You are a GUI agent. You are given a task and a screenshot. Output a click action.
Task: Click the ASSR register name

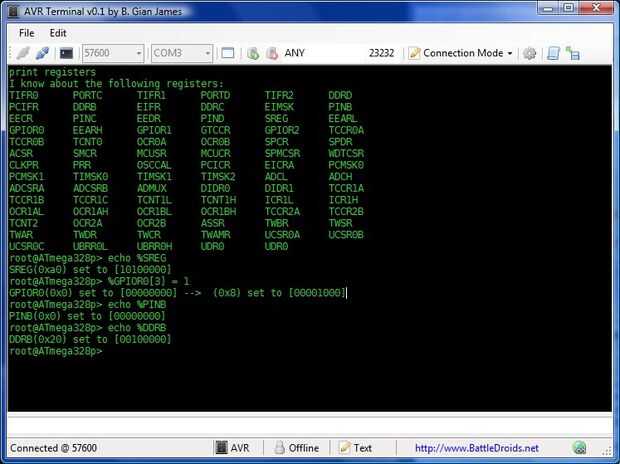click(x=212, y=223)
